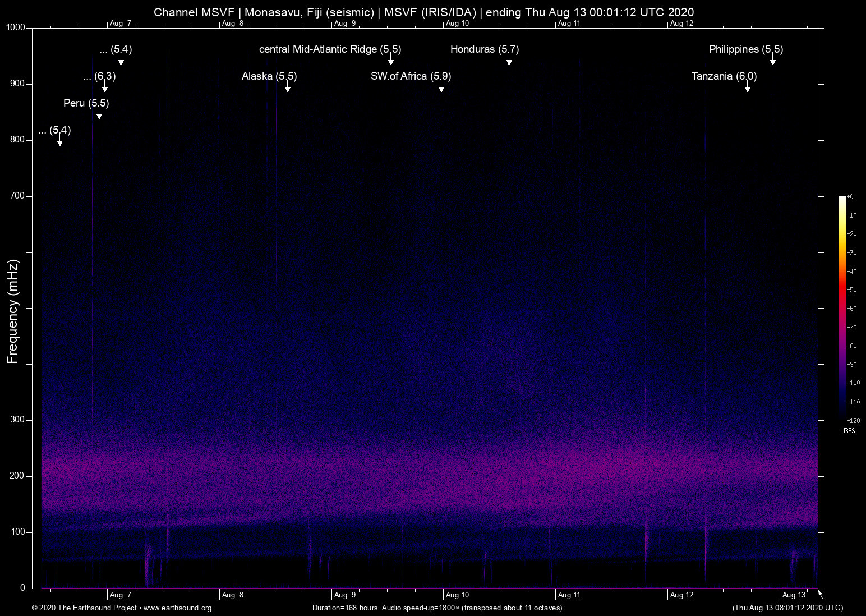Click the arrow below Honduras (5.7) label
Screen dimensions: 866x616
(509, 61)
